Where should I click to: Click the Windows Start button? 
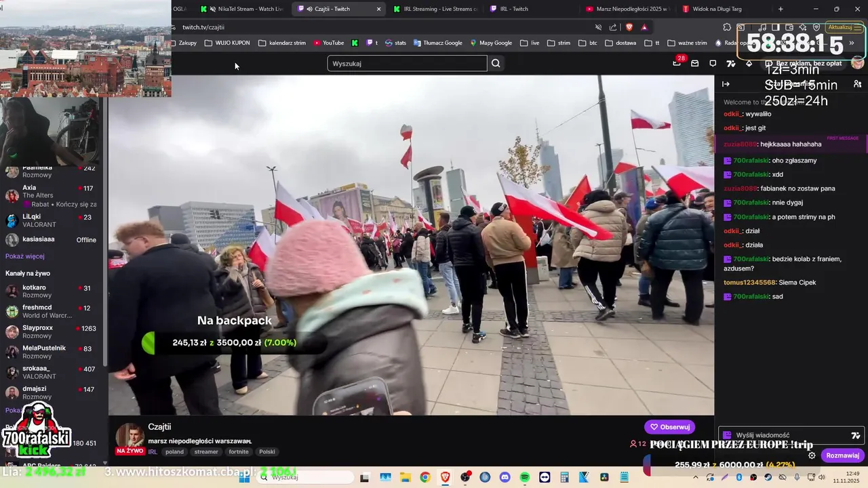pyautogui.click(x=244, y=477)
